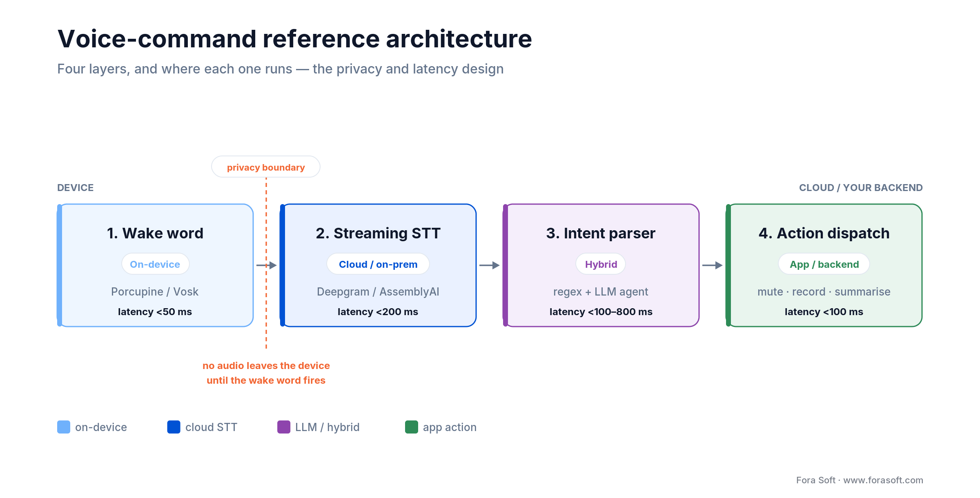980x498 pixels.
Task: Click the 'DEVICE' section label
Action: 76,187
